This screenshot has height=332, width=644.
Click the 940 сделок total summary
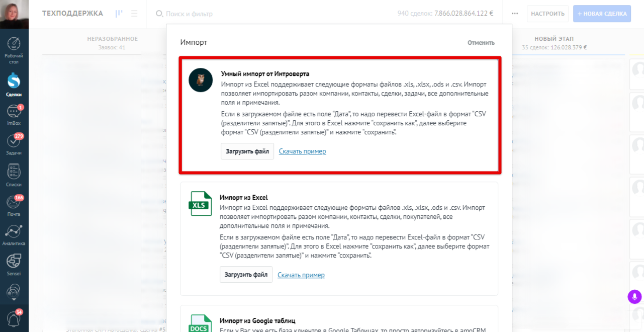(445, 14)
